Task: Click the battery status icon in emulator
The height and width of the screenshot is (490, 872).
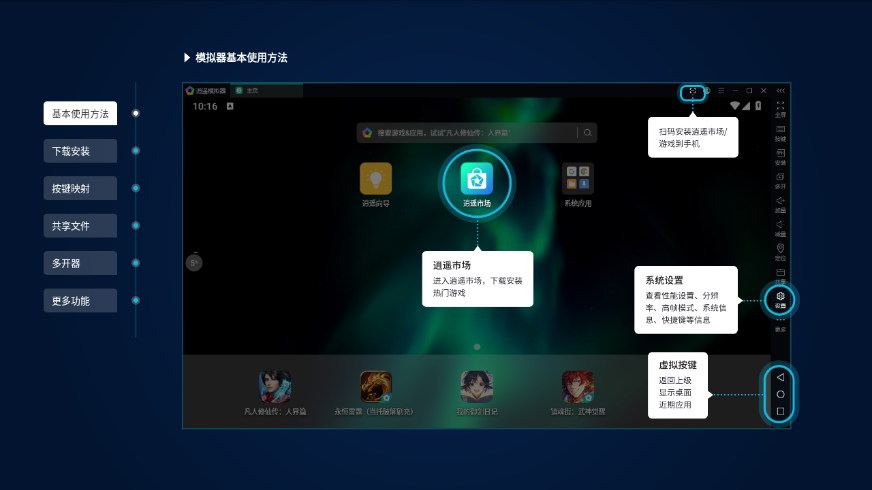Action: pos(758,106)
